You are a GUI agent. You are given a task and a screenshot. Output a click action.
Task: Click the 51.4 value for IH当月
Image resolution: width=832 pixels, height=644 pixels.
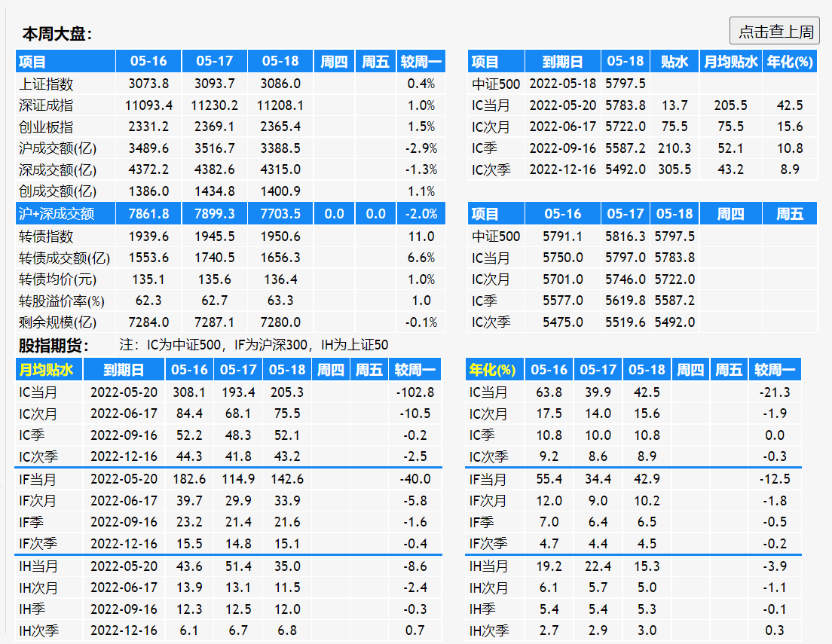(x=238, y=566)
